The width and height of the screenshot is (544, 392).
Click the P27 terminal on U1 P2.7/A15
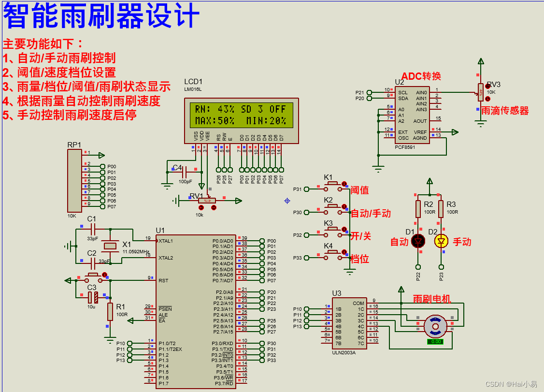tap(262, 332)
